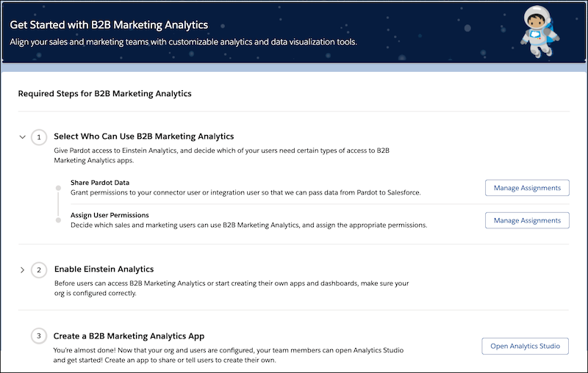This screenshot has height=373, width=588.
Task: Click the vertical connector line between substeps
Action: click(x=58, y=204)
